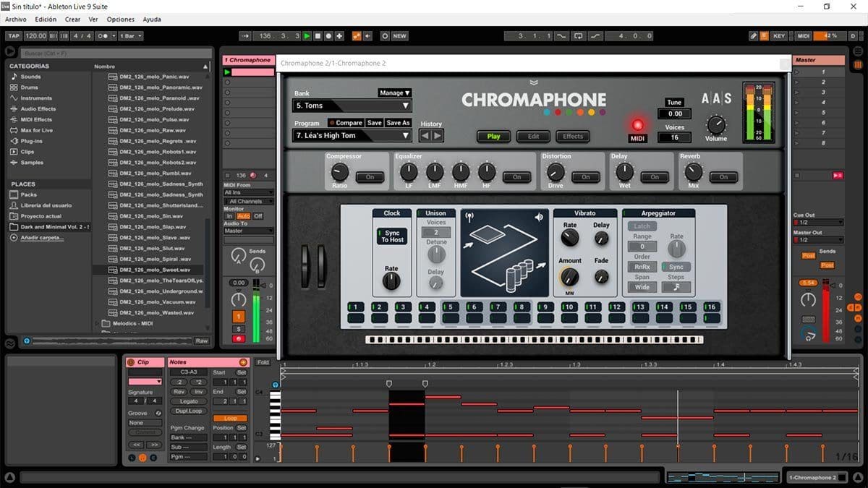Click the Fold button in the note editor
The image size is (868, 488).
[263, 362]
